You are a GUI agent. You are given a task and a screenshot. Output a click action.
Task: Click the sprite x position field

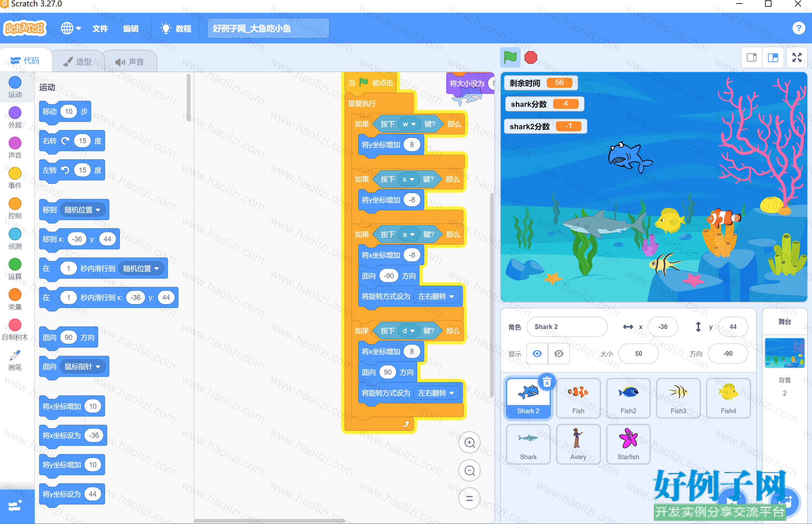tap(662, 327)
